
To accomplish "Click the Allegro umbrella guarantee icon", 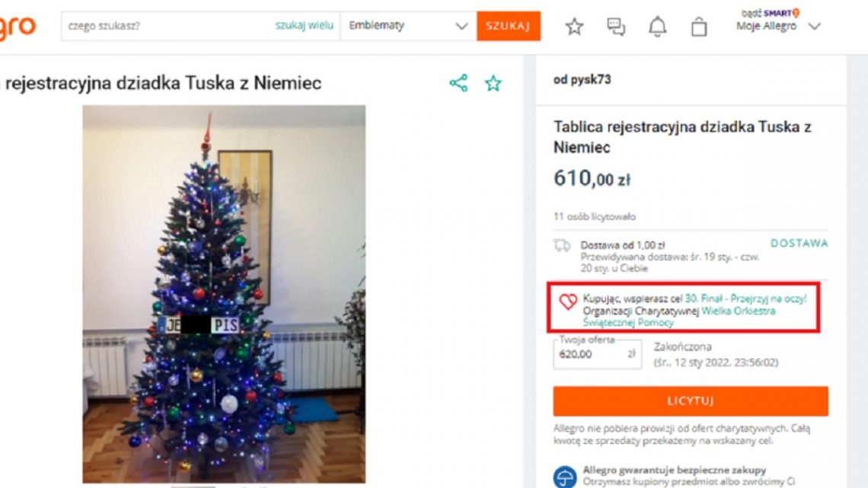I will tap(565, 477).
